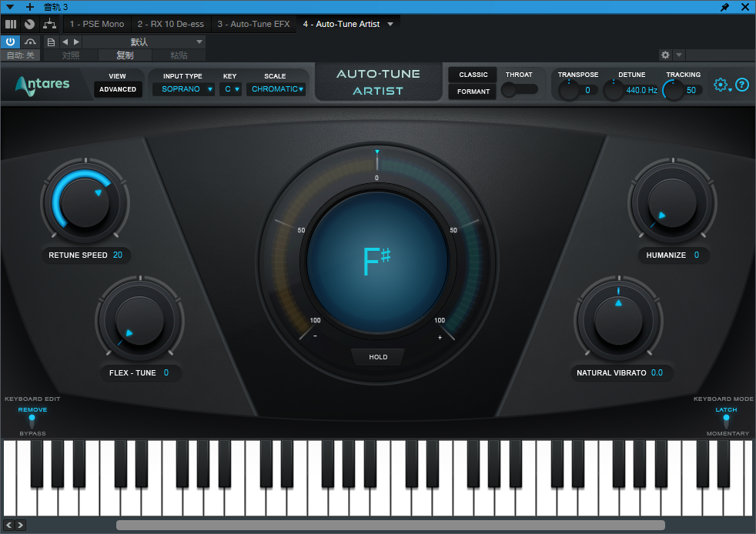This screenshot has height=534, width=756.
Task: Click the Flex-Tune value 0
Action: pos(166,372)
